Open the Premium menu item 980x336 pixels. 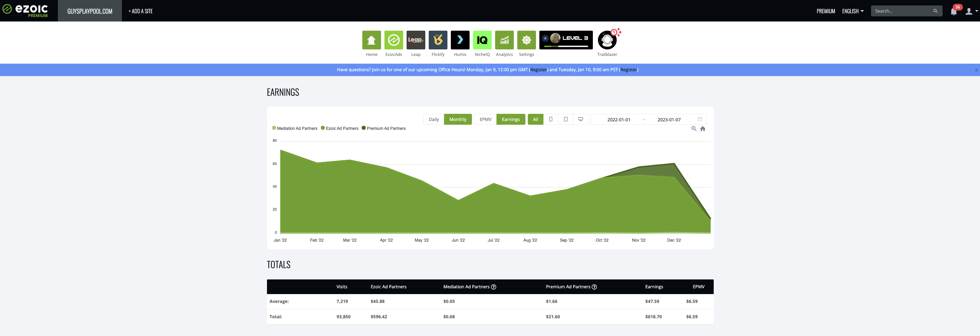click(825, 11)
